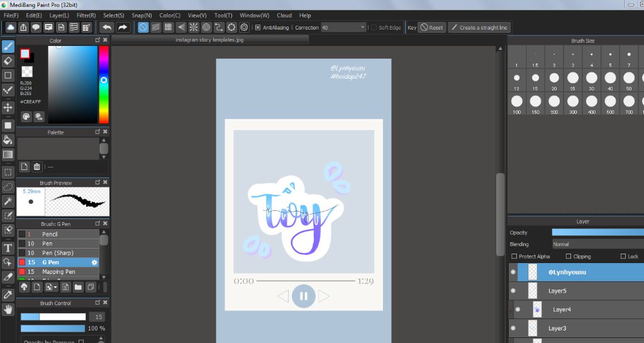644x343 pixels.
Task: Turn snap off with the circle-slash icon
Action: click(x=143, y=28)
